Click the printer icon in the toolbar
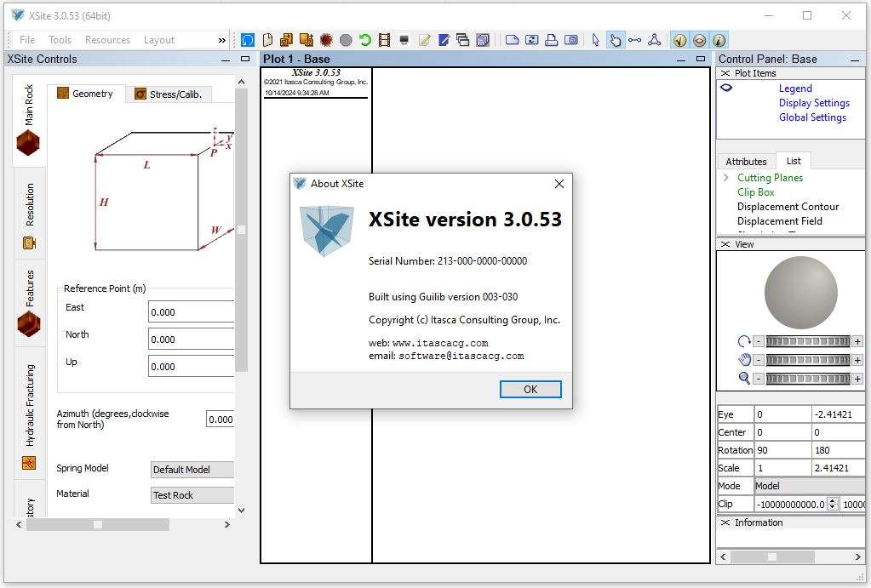 551,40
